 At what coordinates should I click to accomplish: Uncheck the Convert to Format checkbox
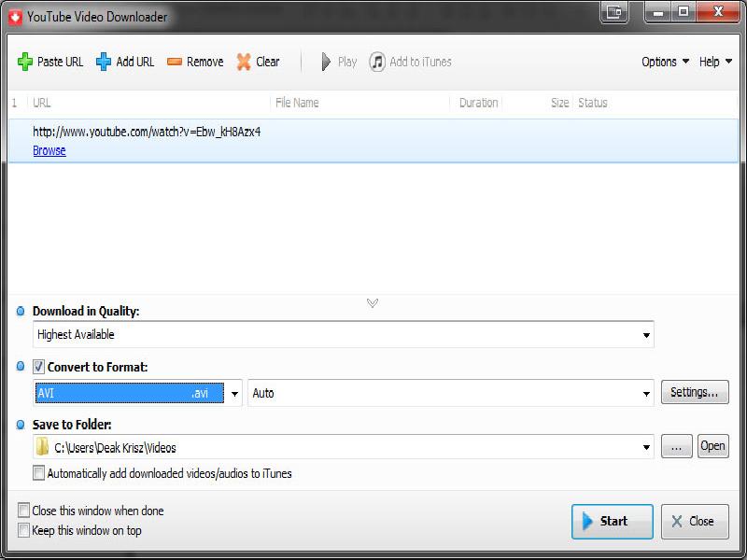pos(38,367)
